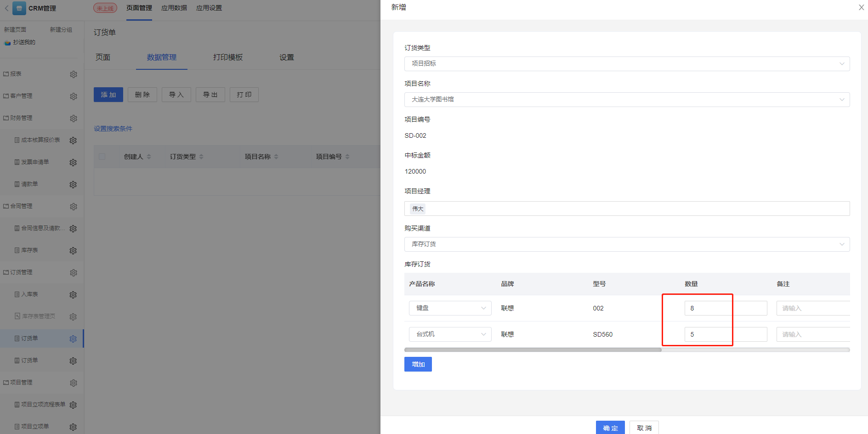Click the 设置搜索条件 link
The width and height of the screenshot is (868, 434).
pyautogui.click(x=113, y=129)
